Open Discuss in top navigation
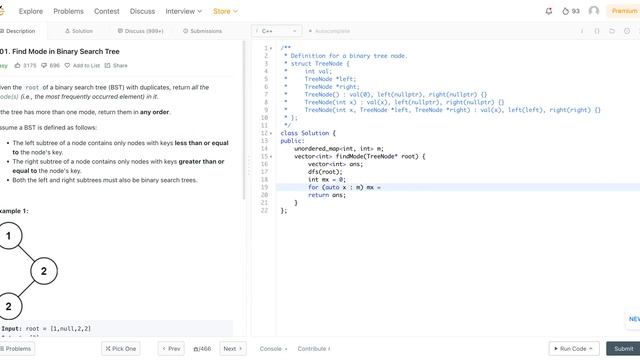The image size is (640, 360). (x=142, y=11)
